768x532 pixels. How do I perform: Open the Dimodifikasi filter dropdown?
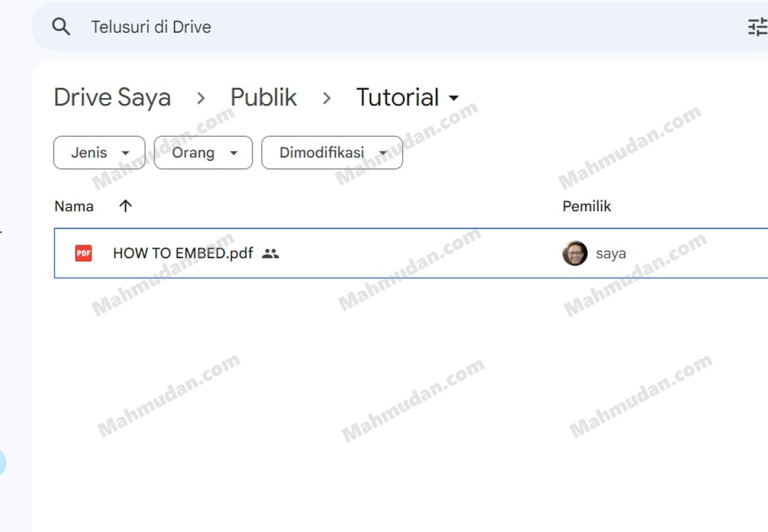coord(332,153)
